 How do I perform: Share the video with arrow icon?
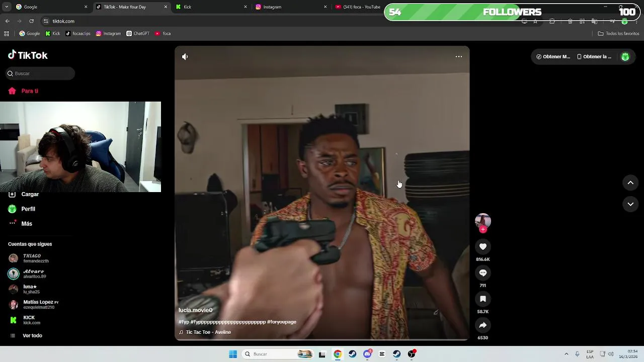click(483, 325)
